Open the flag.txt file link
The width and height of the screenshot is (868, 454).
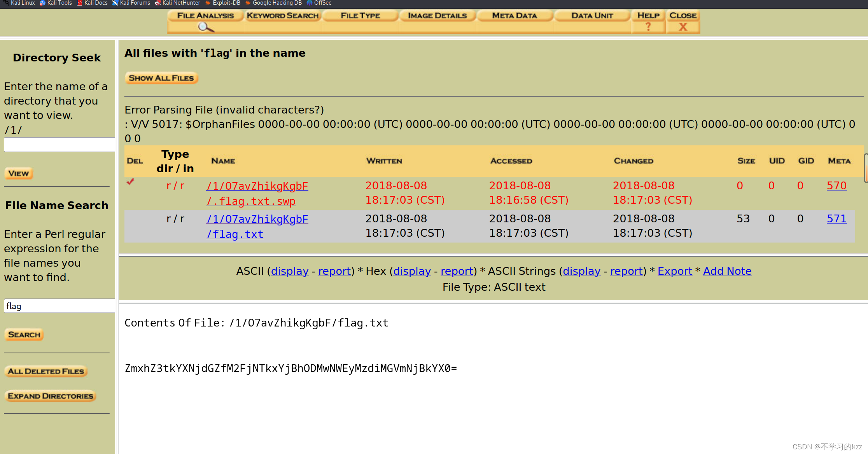[235, 234]
